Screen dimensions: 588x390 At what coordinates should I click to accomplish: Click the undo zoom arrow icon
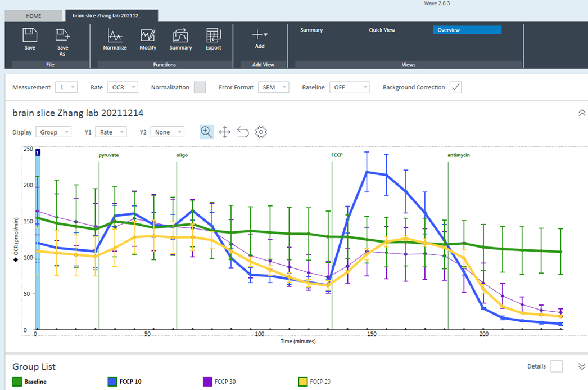(x=243, y=132)
